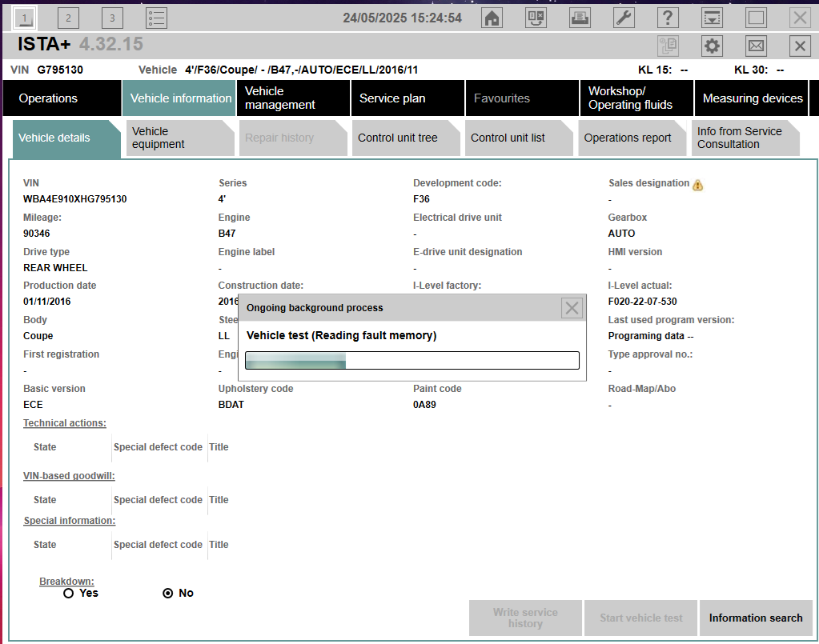This screenshot has height=644, width=819.
Task: Click the full VIN WBA4E910XHG795130
Action: (74, 199)
